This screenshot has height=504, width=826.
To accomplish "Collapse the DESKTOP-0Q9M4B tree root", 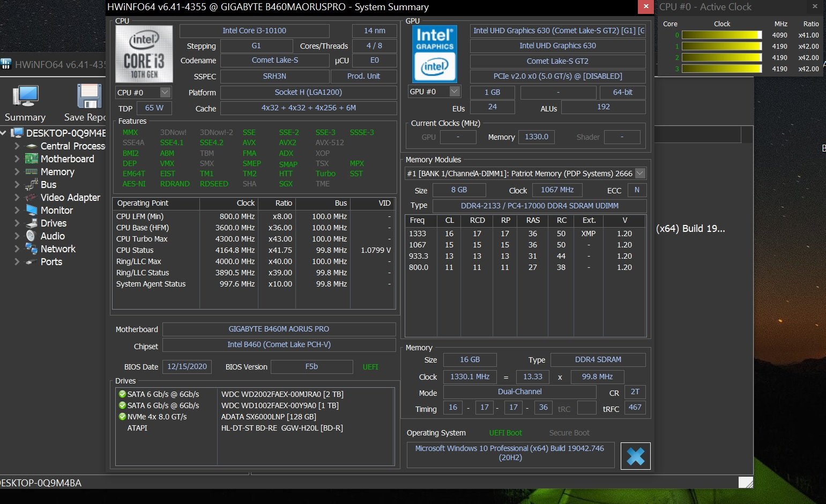I will (4, 133).
